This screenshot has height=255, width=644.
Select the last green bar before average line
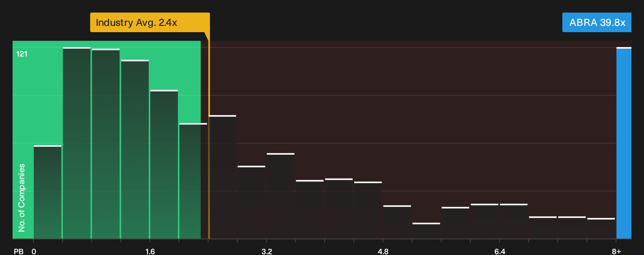193,181
